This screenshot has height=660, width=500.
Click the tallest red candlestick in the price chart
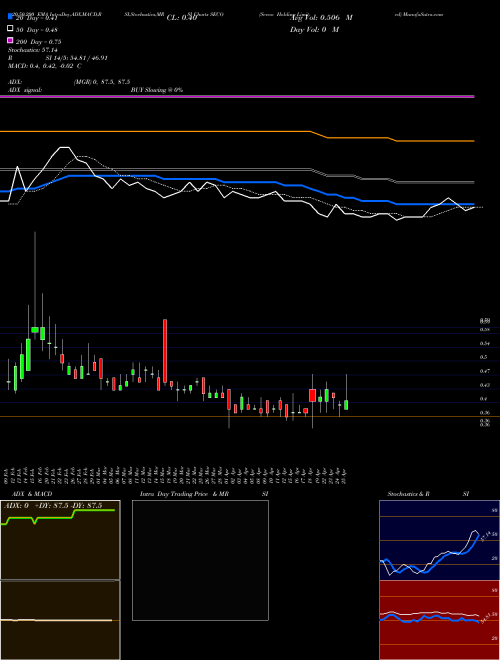click(165, 351)
